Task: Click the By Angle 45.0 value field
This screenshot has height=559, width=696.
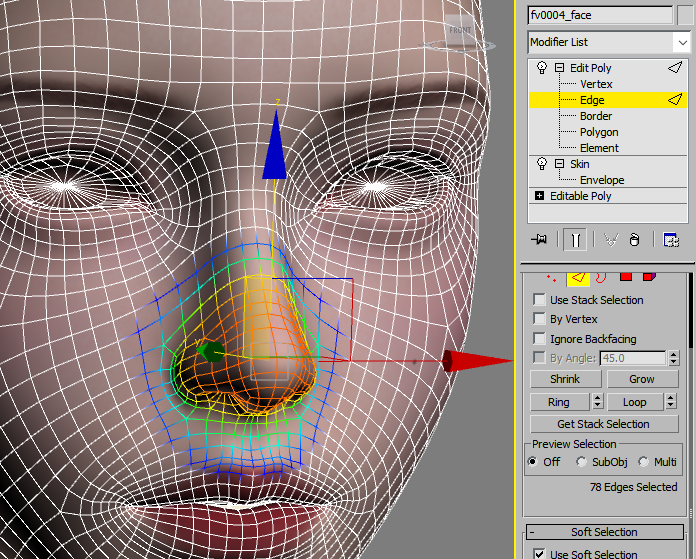Action: pos(633,358)
